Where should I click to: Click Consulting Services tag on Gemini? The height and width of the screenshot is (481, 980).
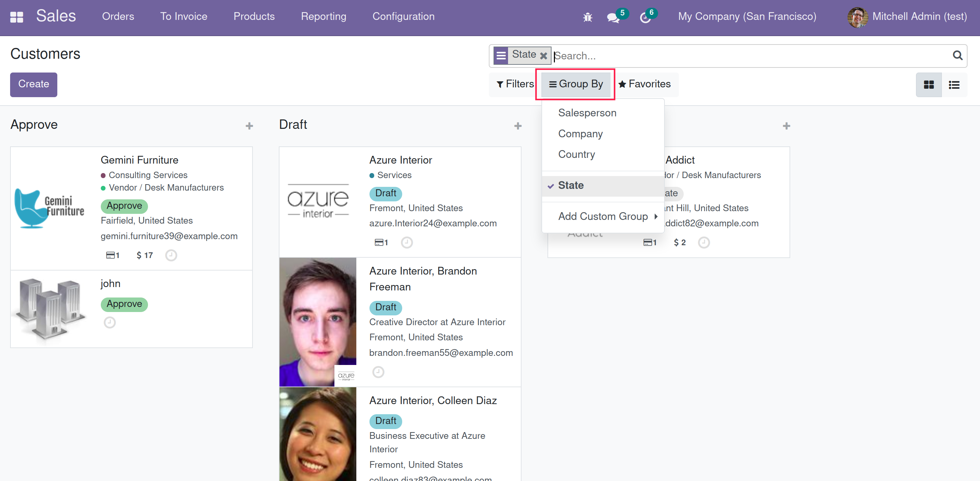click(148, 175)
